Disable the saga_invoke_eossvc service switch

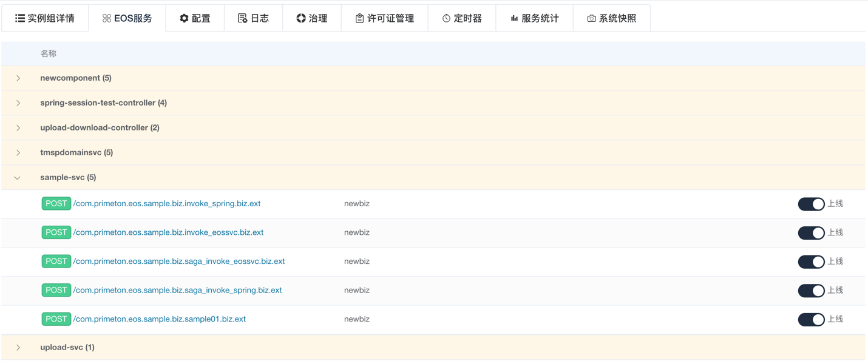(x=811, y=261)
